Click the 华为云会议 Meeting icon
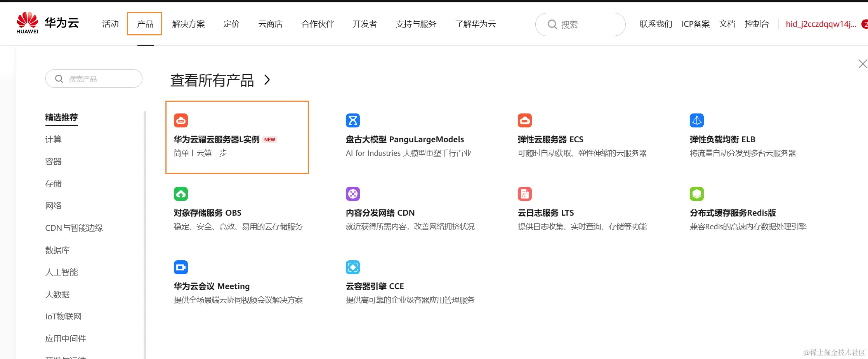The width and height of the screenshot is (868, 359). click(181, 267)
